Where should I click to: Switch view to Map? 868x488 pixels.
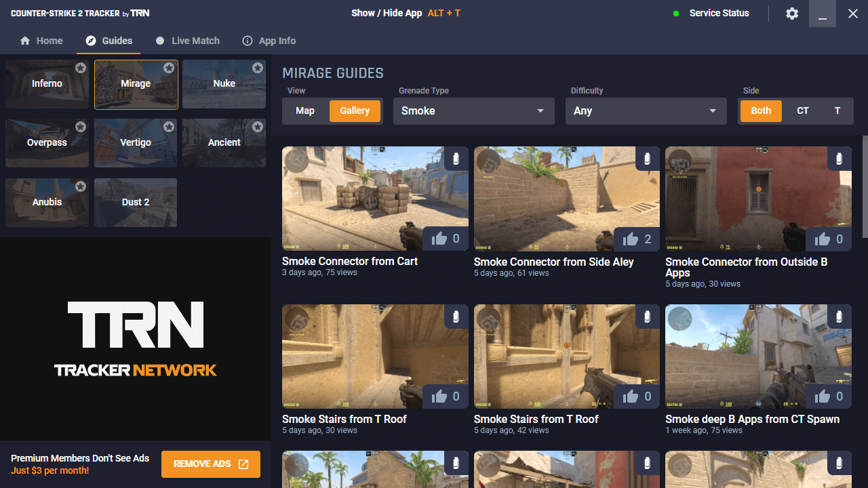(x=305, y=110)
